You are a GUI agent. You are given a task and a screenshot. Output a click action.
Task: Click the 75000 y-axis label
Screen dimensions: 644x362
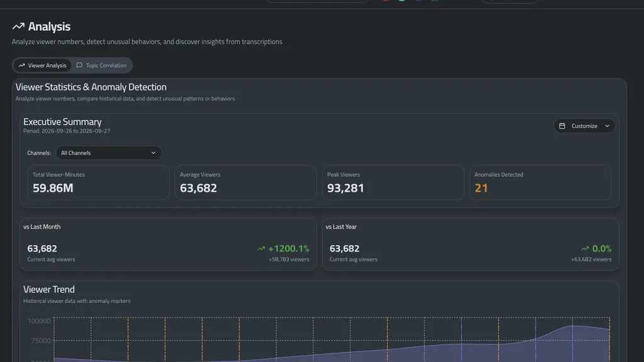click(x=41, y=341)
